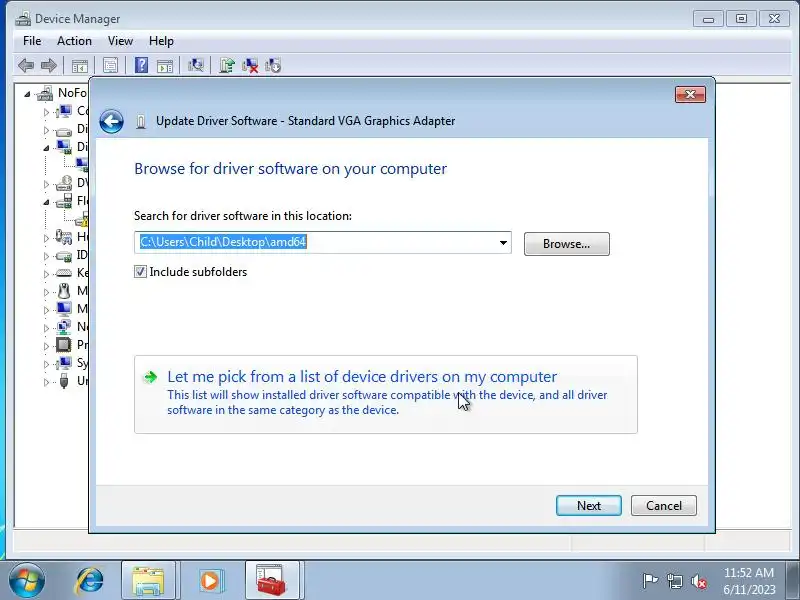Toggle Show/Hide Action Pane toolbar icon

165,65
